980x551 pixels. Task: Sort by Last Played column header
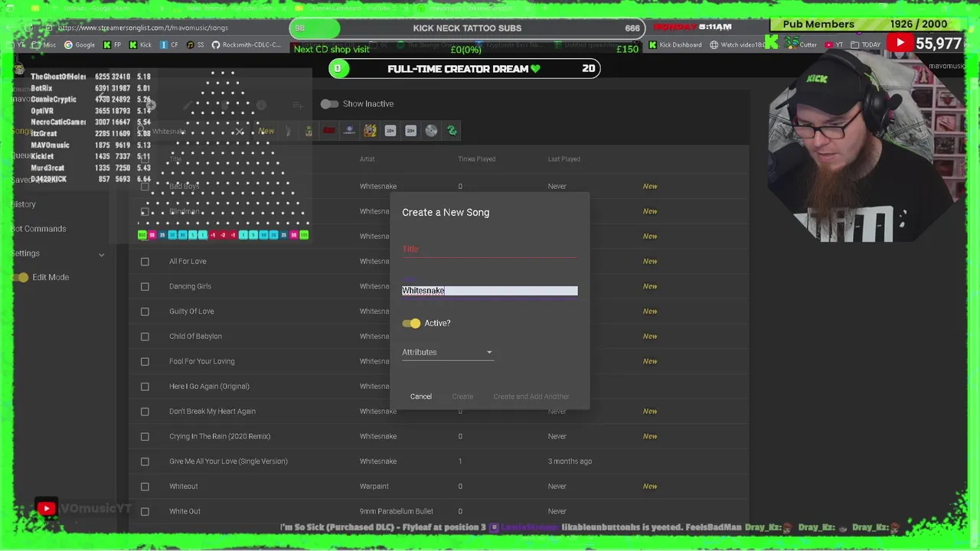tap(563, 159)
